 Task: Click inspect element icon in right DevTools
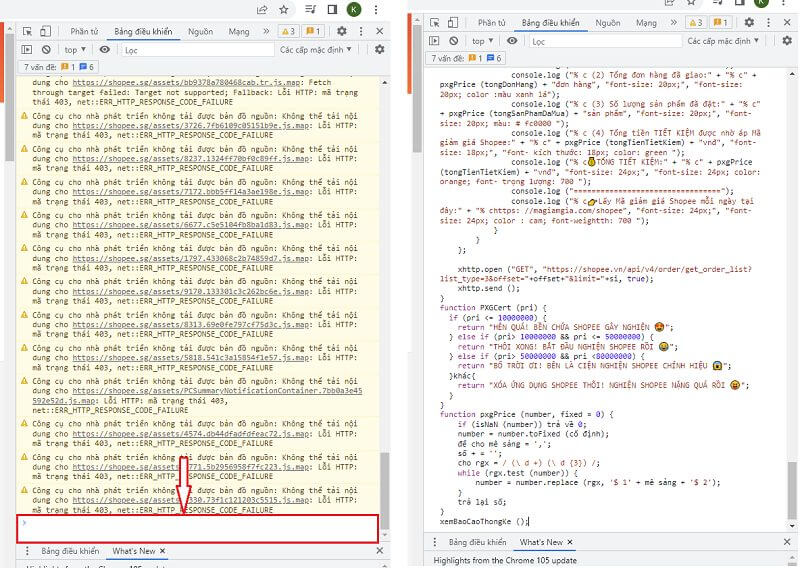point(435,22)
